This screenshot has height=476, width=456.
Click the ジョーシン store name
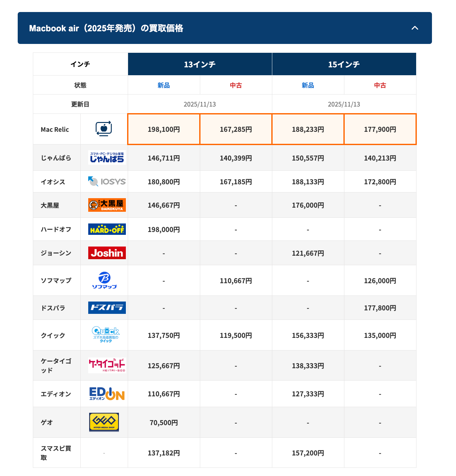56,253
